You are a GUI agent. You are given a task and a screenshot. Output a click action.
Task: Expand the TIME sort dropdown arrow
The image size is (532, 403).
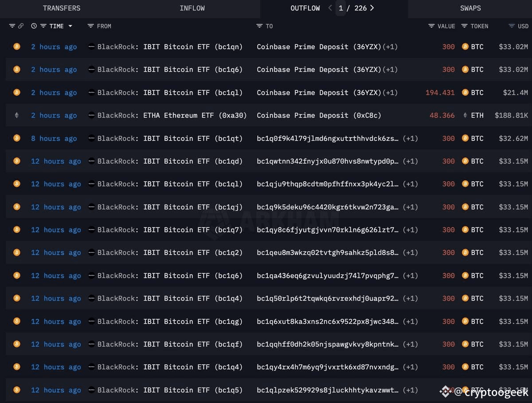click(70, 26)
